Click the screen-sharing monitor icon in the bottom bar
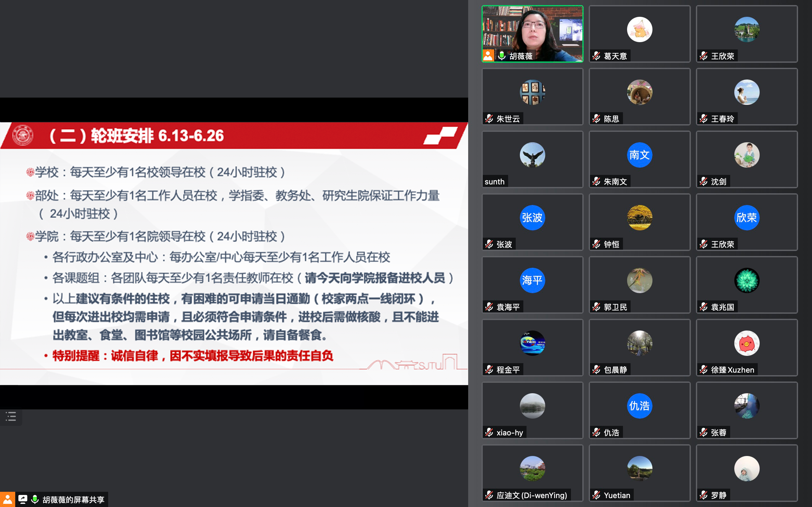Screen dimensions: 812x507 (23, 499)
